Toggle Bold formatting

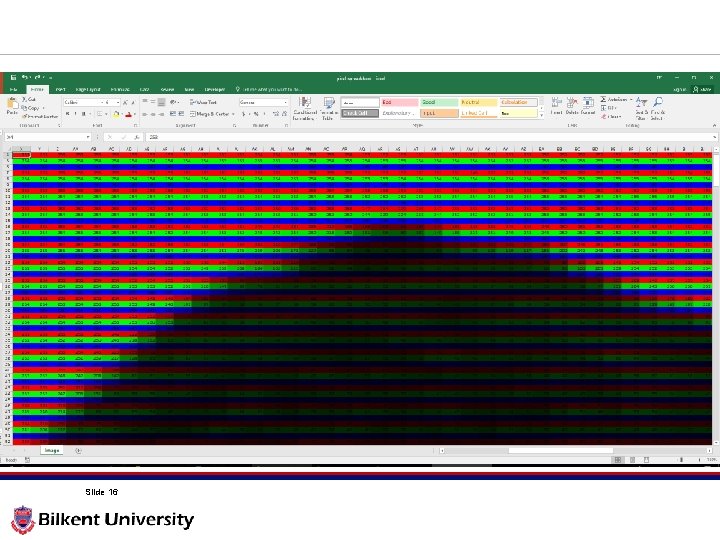67,114
